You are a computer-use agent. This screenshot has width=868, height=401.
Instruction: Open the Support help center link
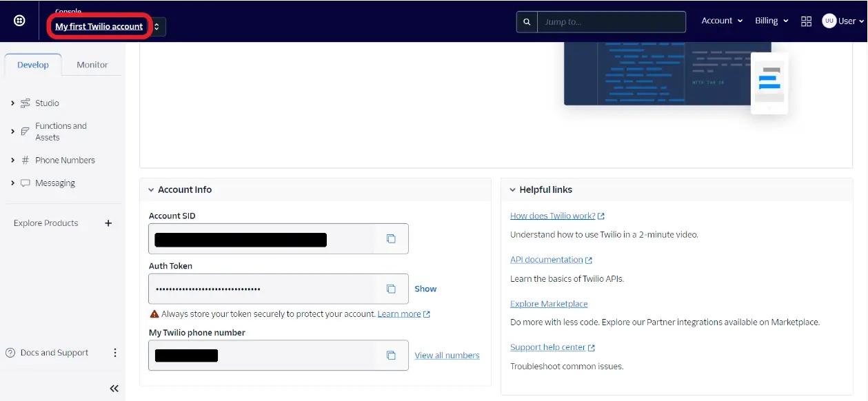pyautogui.click(x=552, y=348)
